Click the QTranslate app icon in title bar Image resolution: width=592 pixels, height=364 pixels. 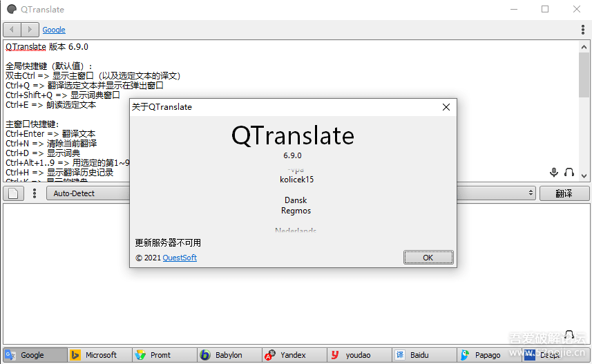pos(12,9)
